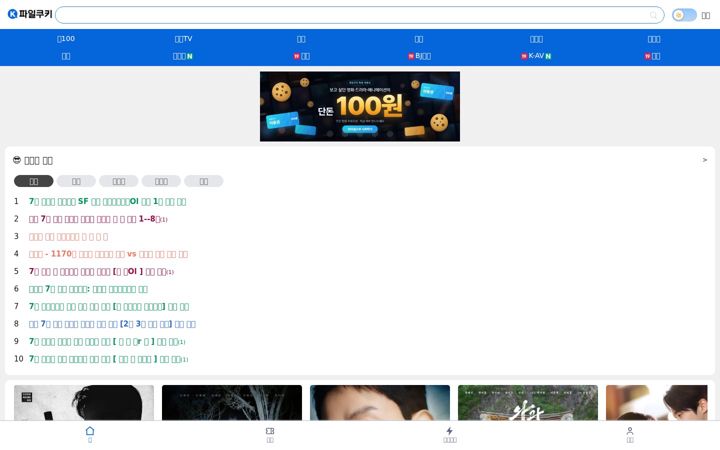The image size is (720, 450).
Task: Click the magnifier search icon
Action: coord(653,15)
